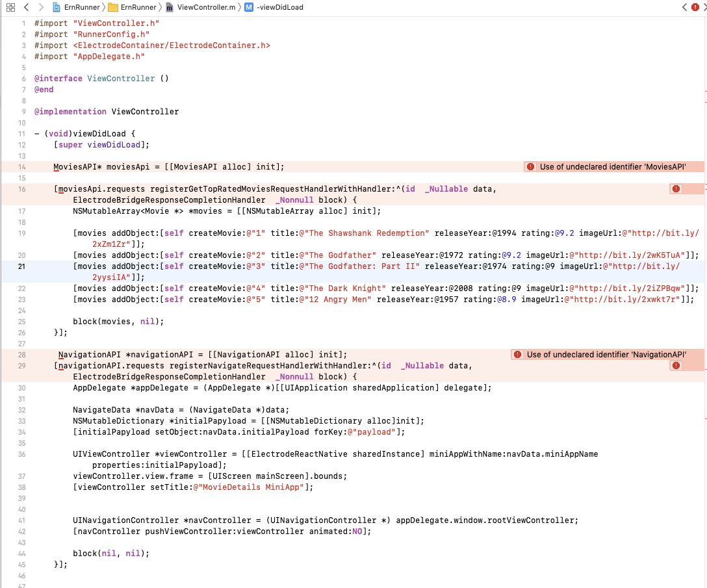Click the error badge on line 14

[530, 166]
